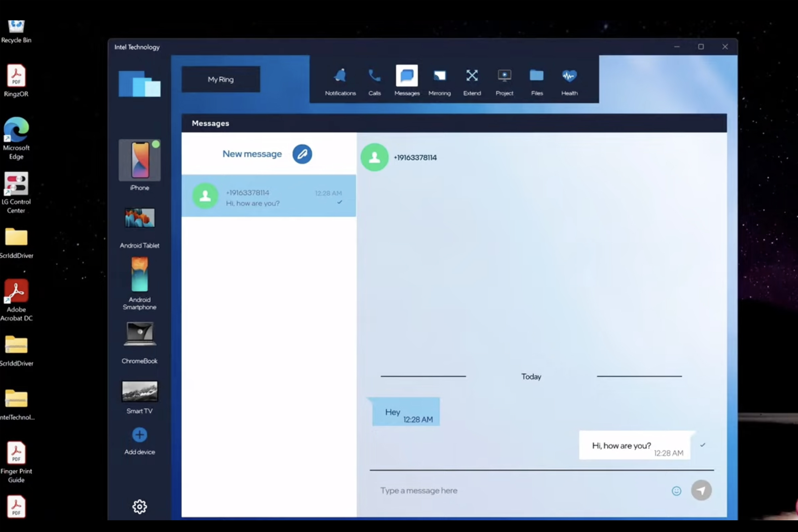Open the IntelTechnol... zip folder on desktop

(16, 405)
